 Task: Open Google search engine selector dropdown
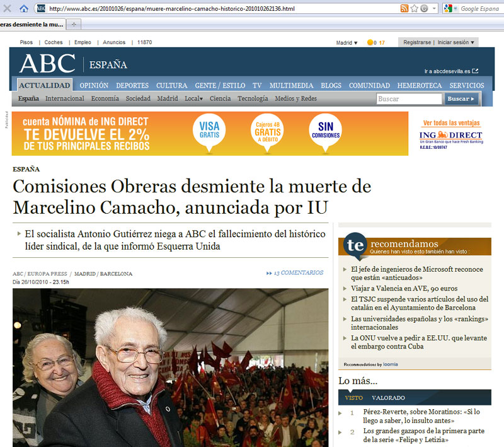[449, 9]
